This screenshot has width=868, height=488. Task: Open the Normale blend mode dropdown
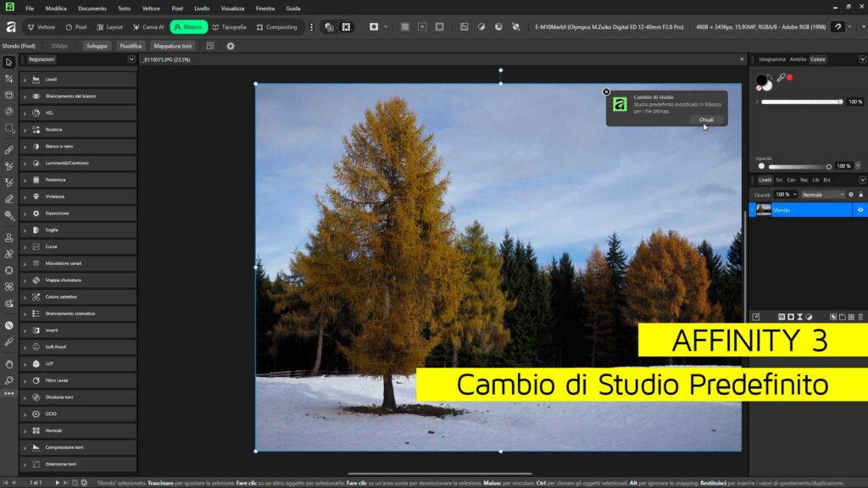click(823, 194)
